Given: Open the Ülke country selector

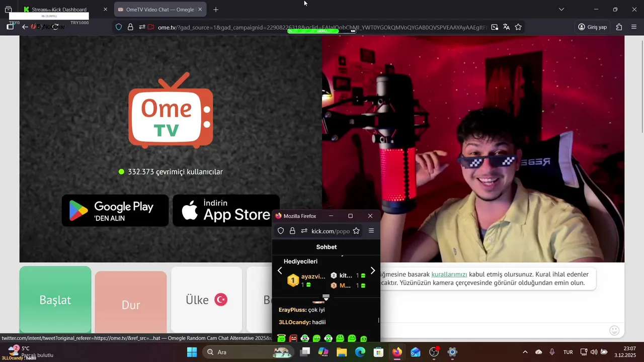Looking at the screenshot, I should pyautogui.click(x=206, y=300).
